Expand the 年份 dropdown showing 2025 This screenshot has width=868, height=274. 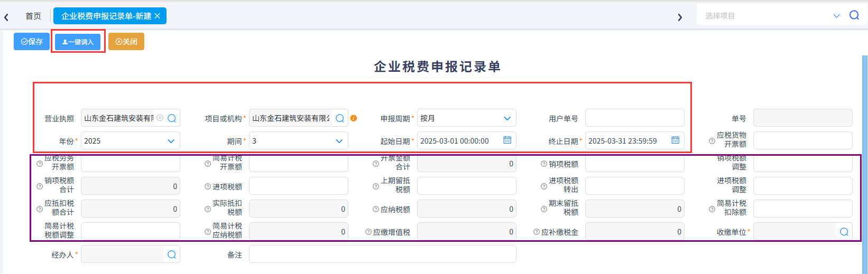[171, 141]
